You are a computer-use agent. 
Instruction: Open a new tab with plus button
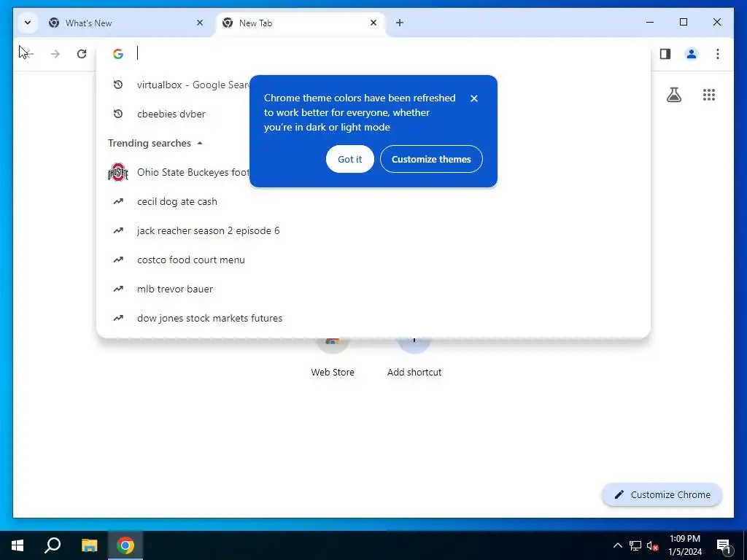(x=399, y=23)
